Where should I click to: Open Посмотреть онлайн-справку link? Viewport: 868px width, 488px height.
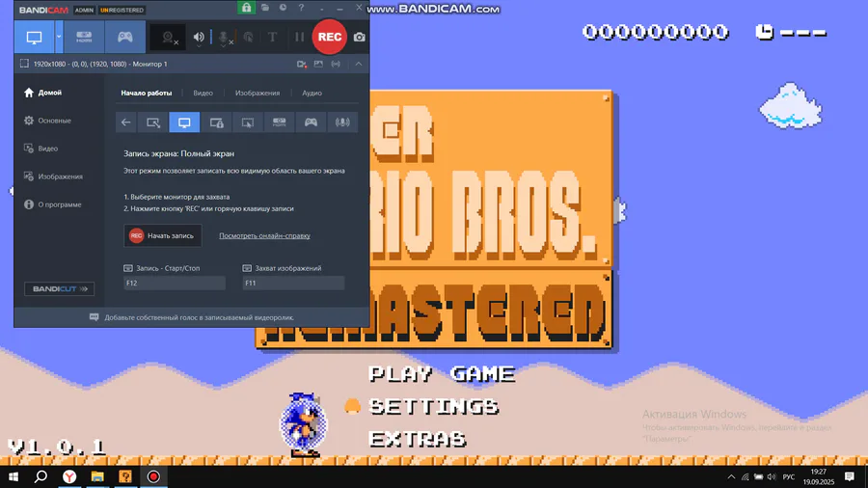click(x=264, y=235)
